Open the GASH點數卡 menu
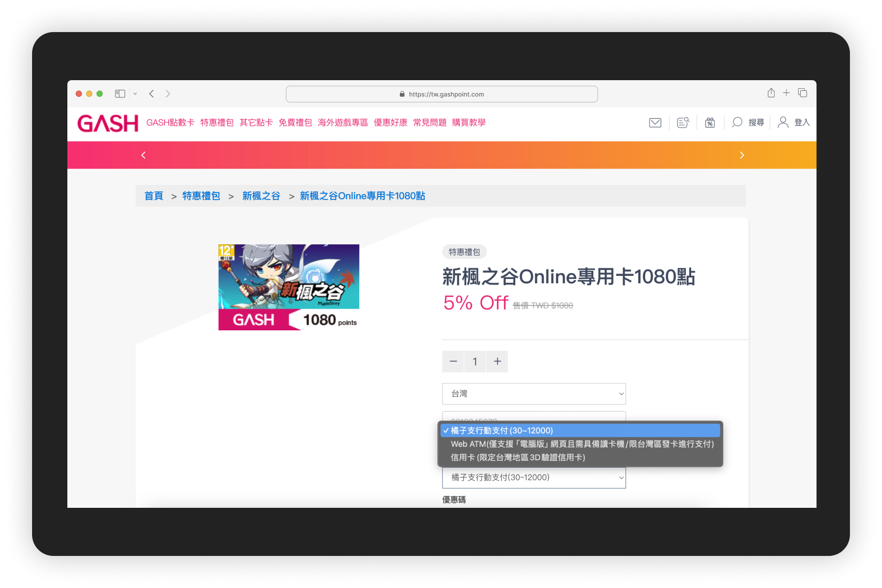Viewport: 882px width, 588px height. 171,122
